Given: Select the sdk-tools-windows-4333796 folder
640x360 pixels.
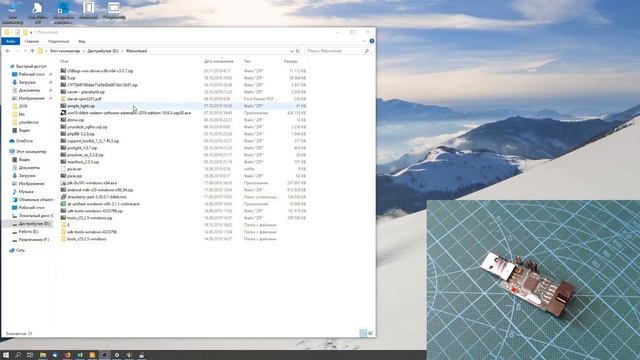Looking at the screenshot, I should [x=89, y=232].
